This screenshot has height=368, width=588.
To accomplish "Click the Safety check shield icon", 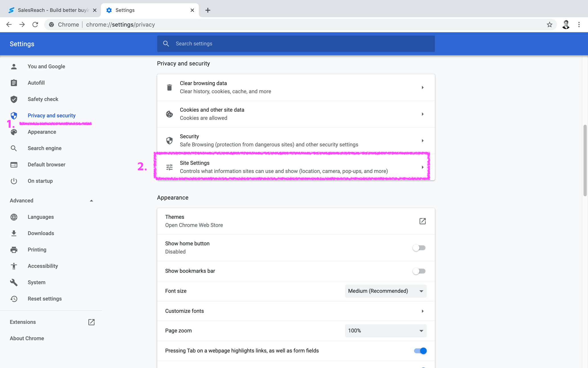I will pyautogui.click(x=14, y=99).
